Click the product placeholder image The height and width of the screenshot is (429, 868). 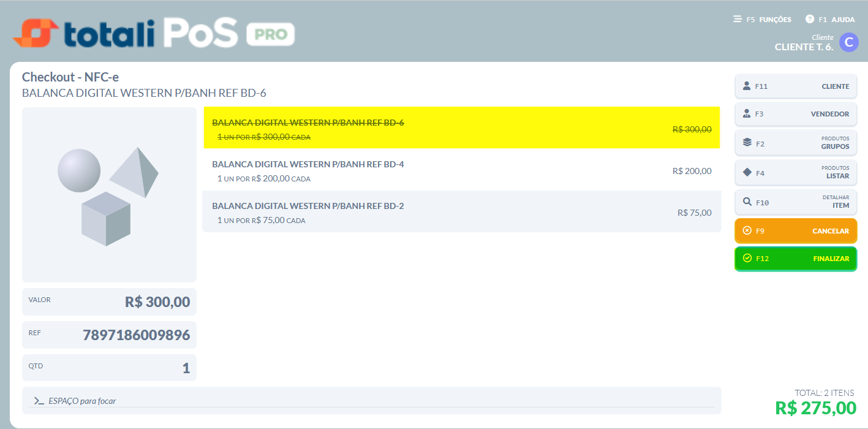coord(109,195)
